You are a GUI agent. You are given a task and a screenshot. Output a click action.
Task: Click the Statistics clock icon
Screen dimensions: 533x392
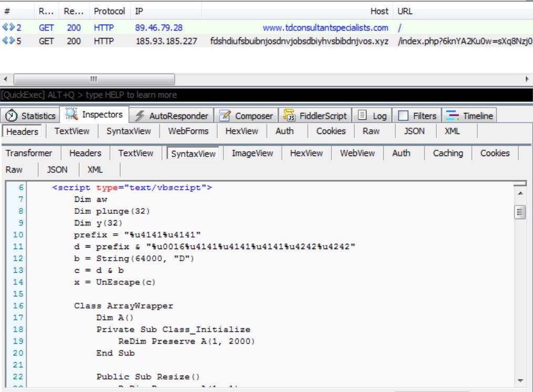click(12, 116)
